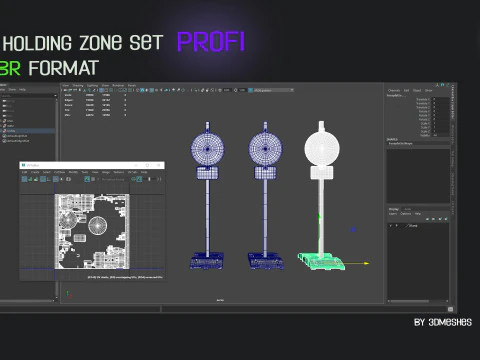Viewport: 480px width, 360px height.
Task: Click the UV shell layout in UV Editor
Action: click(x=92, y=231)
